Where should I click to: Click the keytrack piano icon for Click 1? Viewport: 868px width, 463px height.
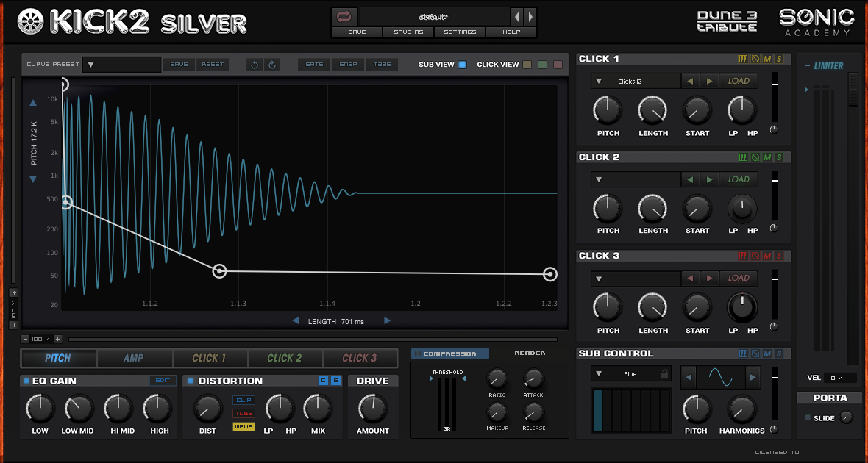coord(744,59)
